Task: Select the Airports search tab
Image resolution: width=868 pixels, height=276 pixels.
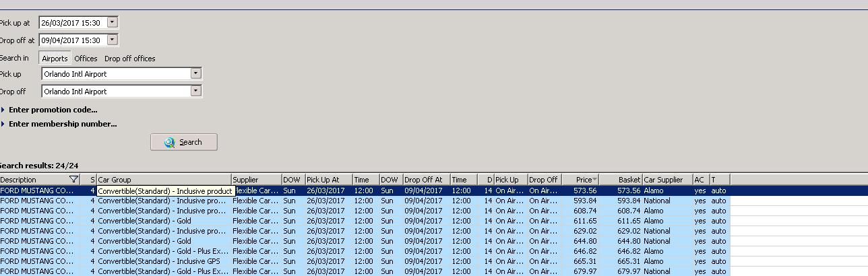Action: pyautogui.click(x=55, y=59)
